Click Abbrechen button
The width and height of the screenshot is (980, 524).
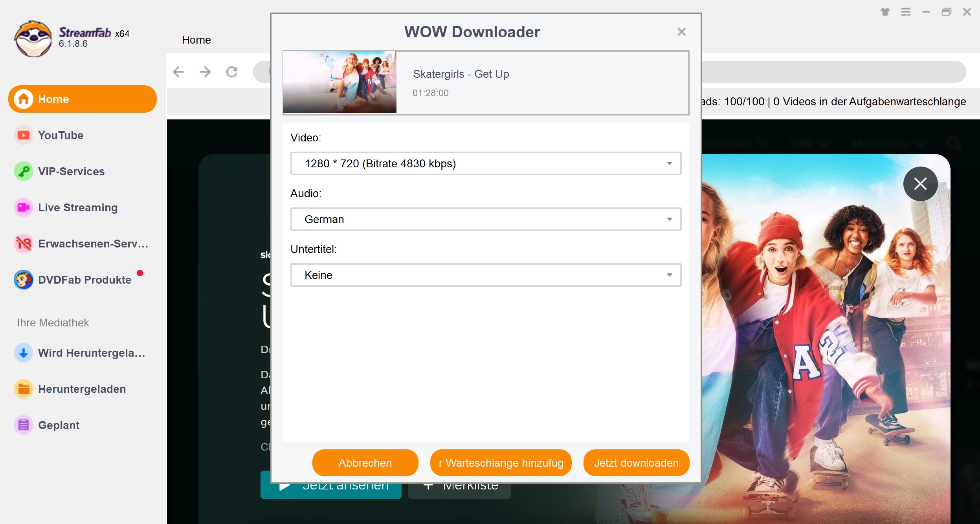(x=365, y=463)
